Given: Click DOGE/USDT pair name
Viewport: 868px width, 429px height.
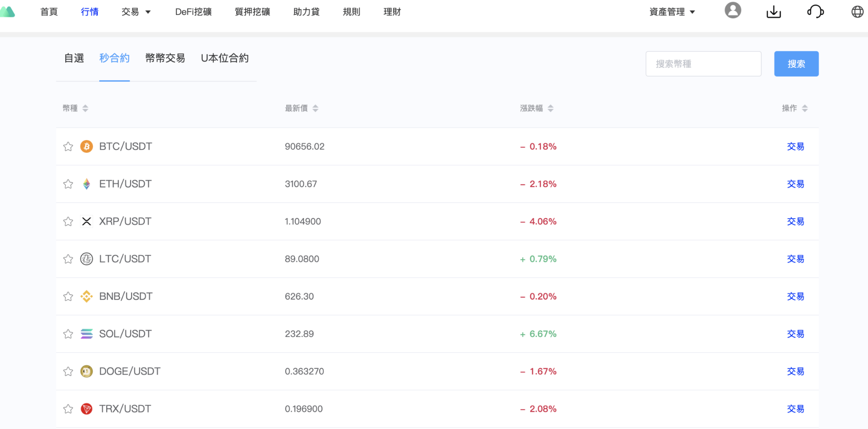Looking at the screenshot, I should coord(130,371).
